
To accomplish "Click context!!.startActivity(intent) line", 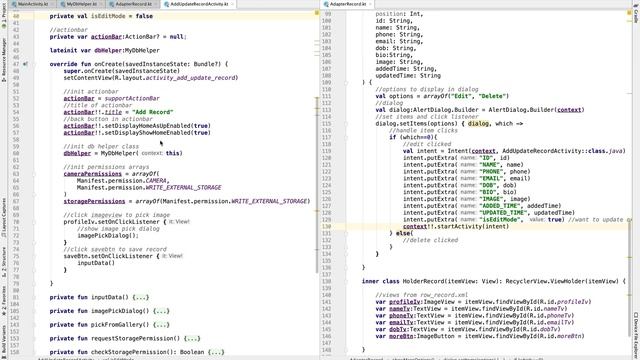I will (456, 227).
